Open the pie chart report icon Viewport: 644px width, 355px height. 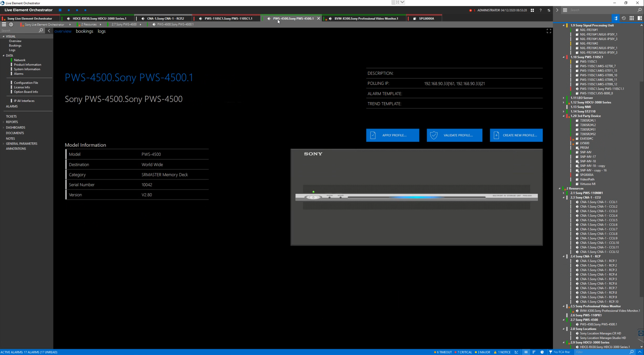coord(542,352)
